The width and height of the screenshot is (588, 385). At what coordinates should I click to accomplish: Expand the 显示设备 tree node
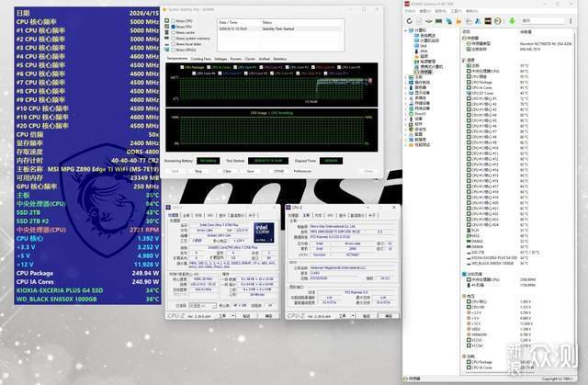[406, 93]
